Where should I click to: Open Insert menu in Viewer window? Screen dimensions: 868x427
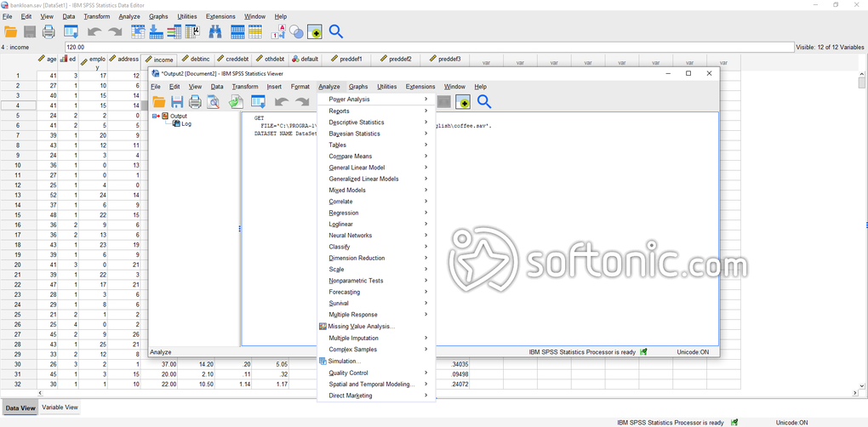click(x=274, y=87)
